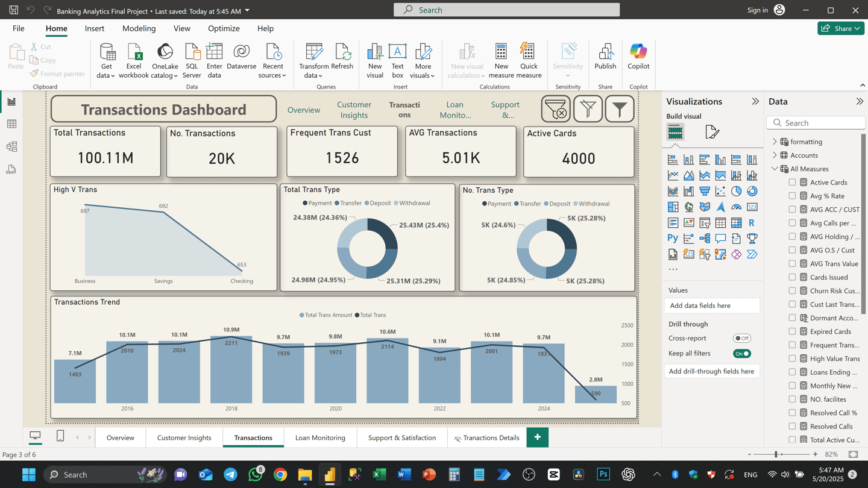Insert a Text box
Image resolution: width=868 pixels, height=488 pixels.
[397, 61]
